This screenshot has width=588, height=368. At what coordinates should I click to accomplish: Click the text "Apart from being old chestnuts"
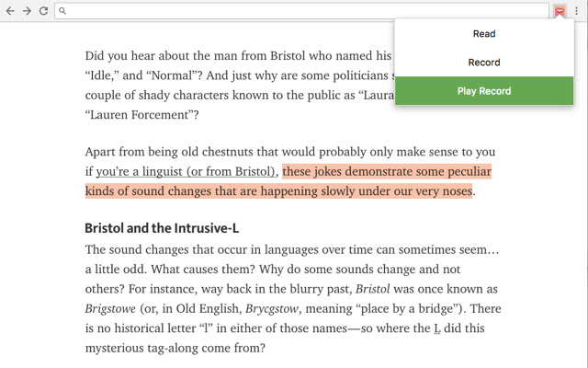point(170,152)
